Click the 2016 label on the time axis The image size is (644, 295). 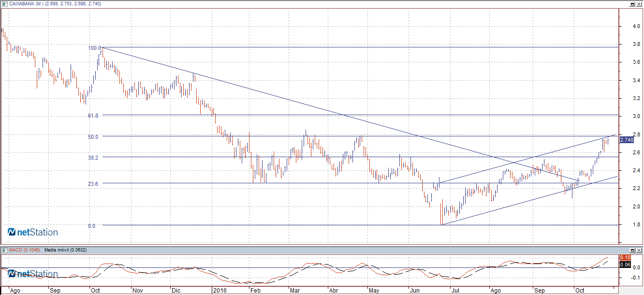tap(220, 291)
